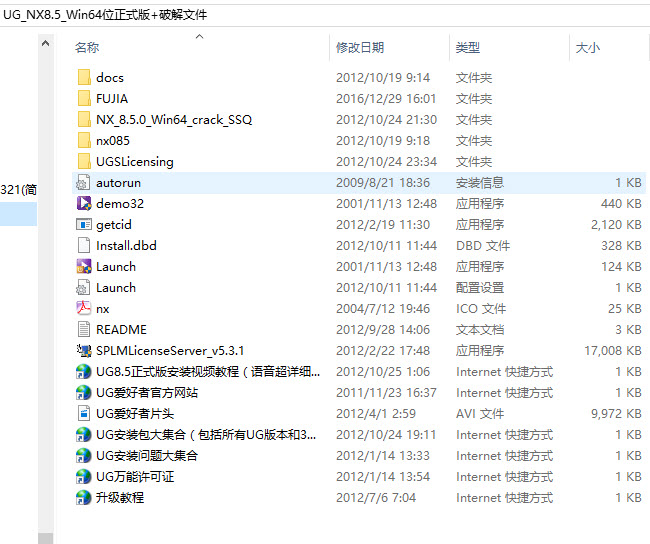Click the Launch config settings icon

pos(84,288)
